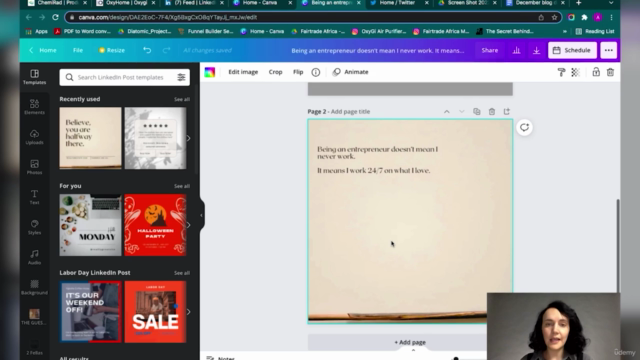Click See all for Recently used
Image resolution: width=640 pixels, height=360 pixels.
(x=182, y=99)
